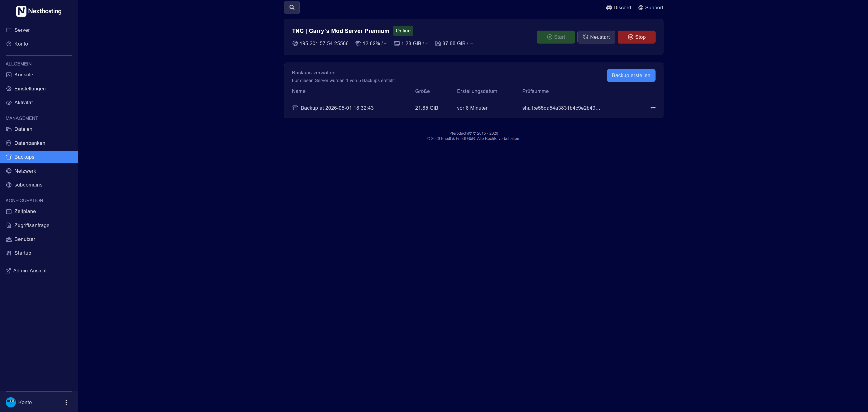Select the Backups sidebar item
The height and width of the screenshot is (412, 868).
39,157
